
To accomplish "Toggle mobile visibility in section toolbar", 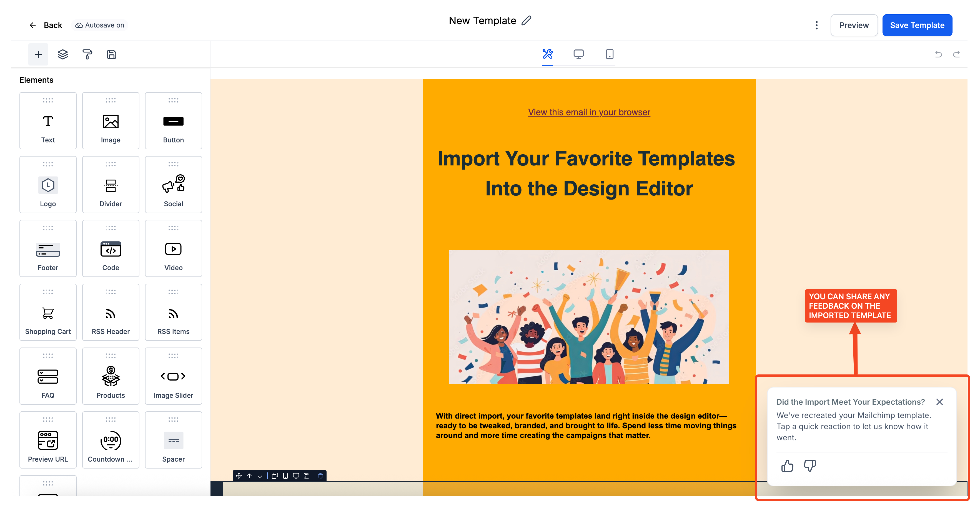I will click(x=285, y=476).
